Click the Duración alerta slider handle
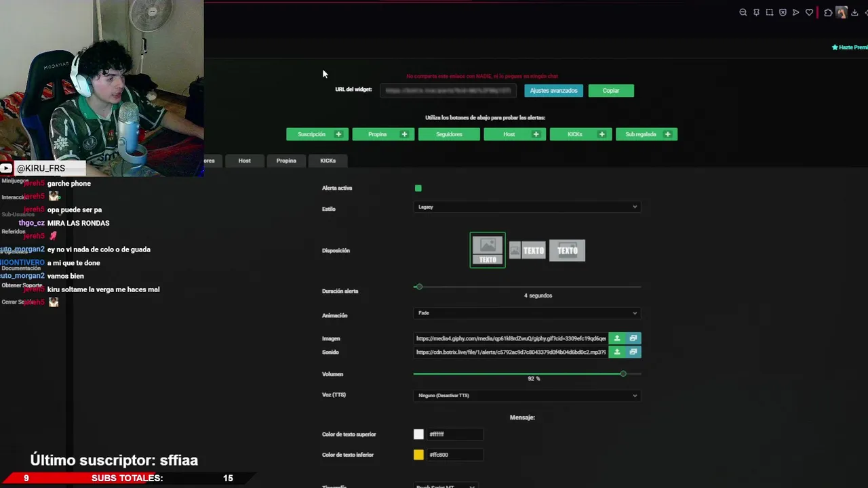The width and height of the screenshot is (868, 488). pos(418,287)
